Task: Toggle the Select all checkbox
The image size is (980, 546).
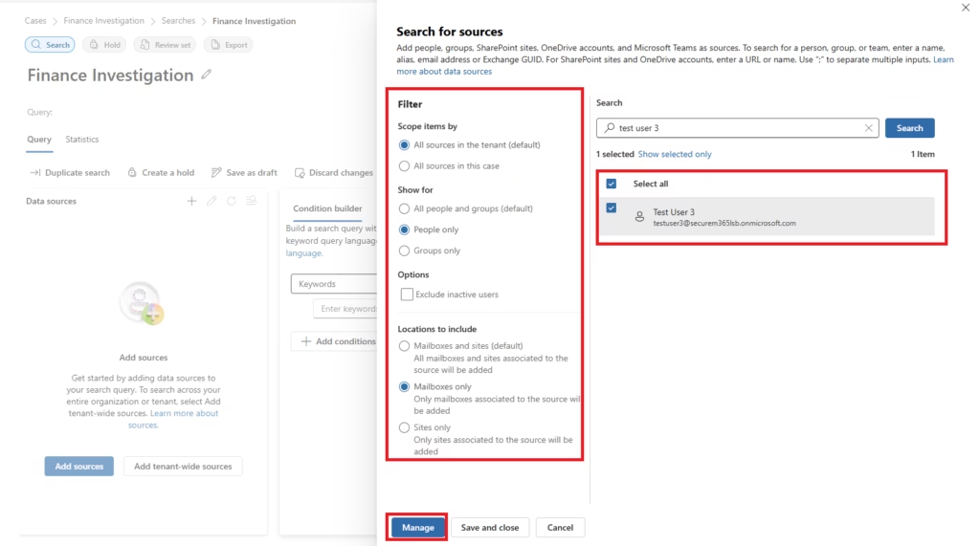Action: (x=612, y=184)
